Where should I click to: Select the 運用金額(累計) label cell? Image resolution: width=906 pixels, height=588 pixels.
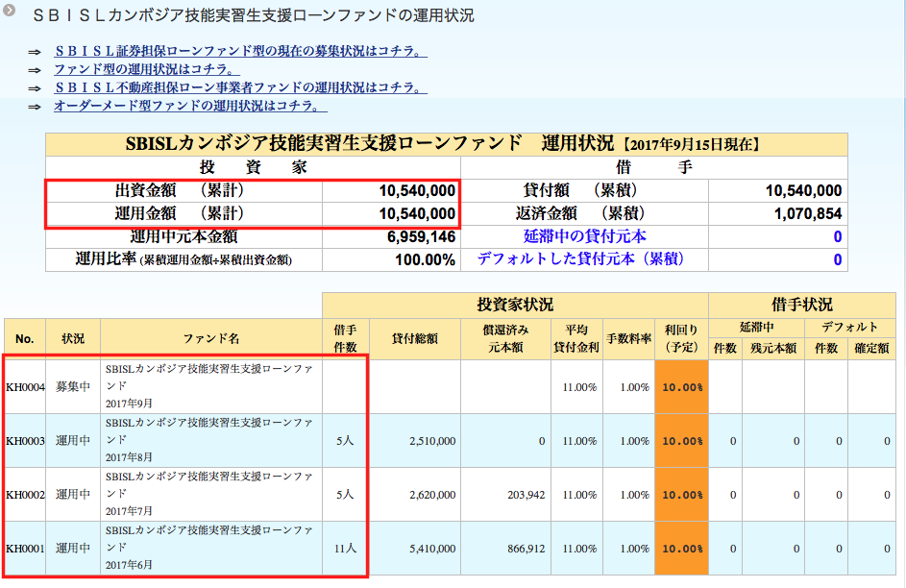[x=184, y=213]
